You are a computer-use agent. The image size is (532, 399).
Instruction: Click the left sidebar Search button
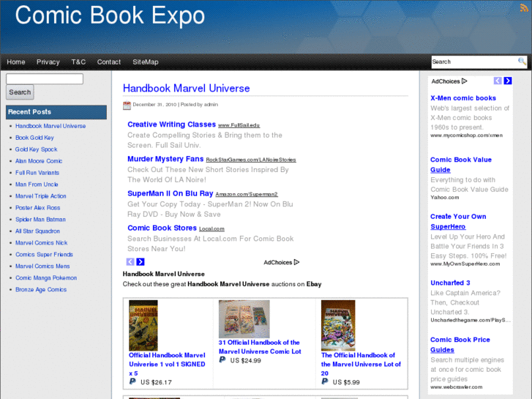point(20,92)
